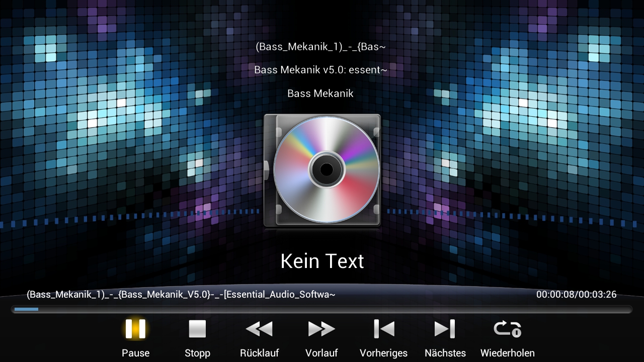This screenshot has height=362, width=644.
Task: Click the "Kein Text" lyrics label
Action: [322, 261]
